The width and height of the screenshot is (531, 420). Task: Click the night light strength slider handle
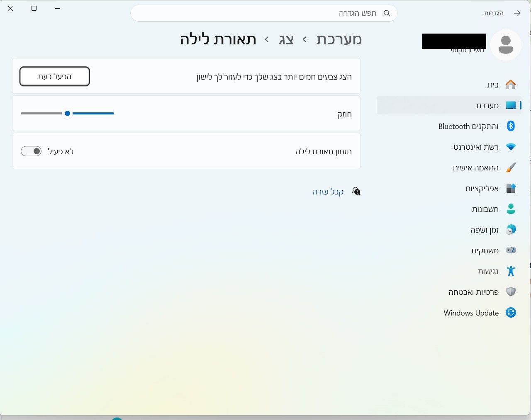click(x=67, y=113)
